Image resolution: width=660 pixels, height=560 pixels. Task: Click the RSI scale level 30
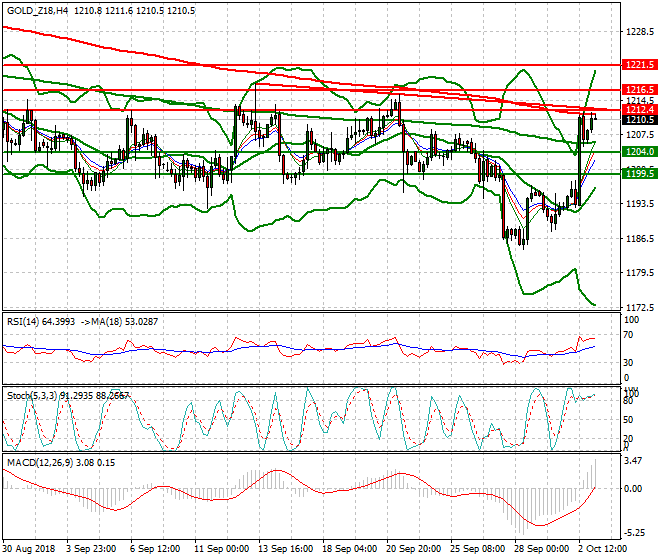pos(628,363)
